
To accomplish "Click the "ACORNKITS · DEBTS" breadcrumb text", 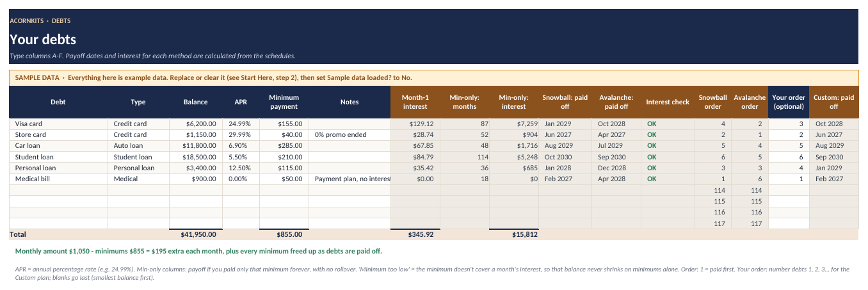I will pos(40,21).
